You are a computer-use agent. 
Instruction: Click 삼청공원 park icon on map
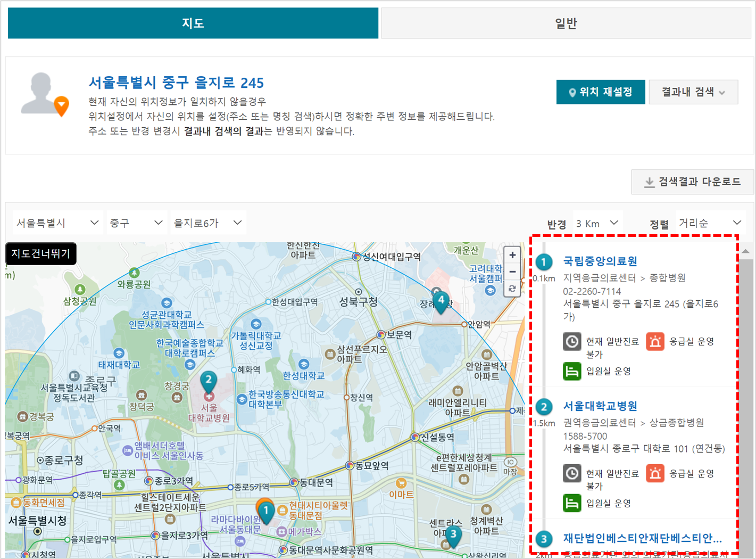(x=80, y=289)
